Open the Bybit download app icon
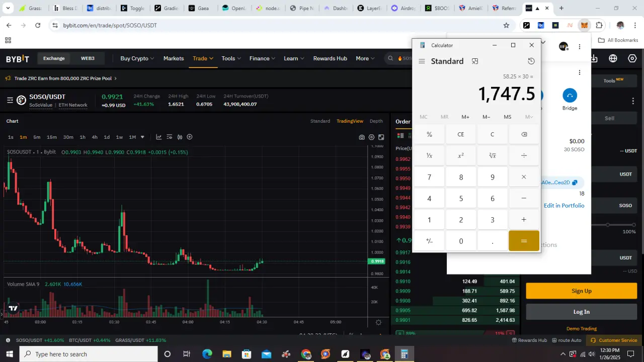Viewport: 644px width, 362px height. (x=594, y=58)
